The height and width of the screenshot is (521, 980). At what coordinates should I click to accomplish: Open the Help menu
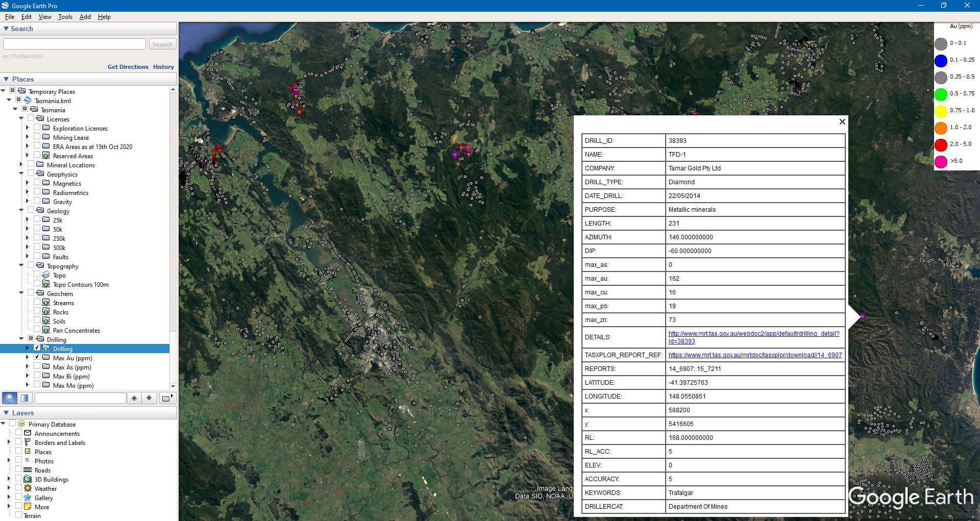coord(104,17)
